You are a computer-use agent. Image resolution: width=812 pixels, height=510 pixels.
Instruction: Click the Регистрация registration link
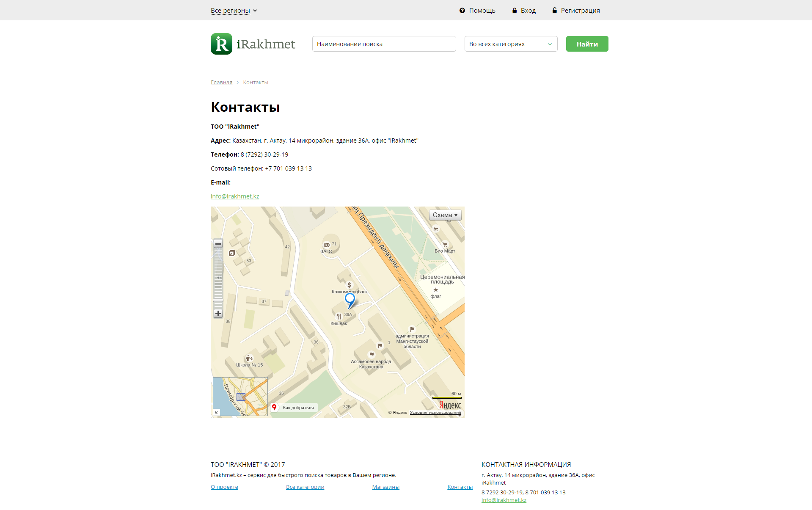[x=580, y=11]
